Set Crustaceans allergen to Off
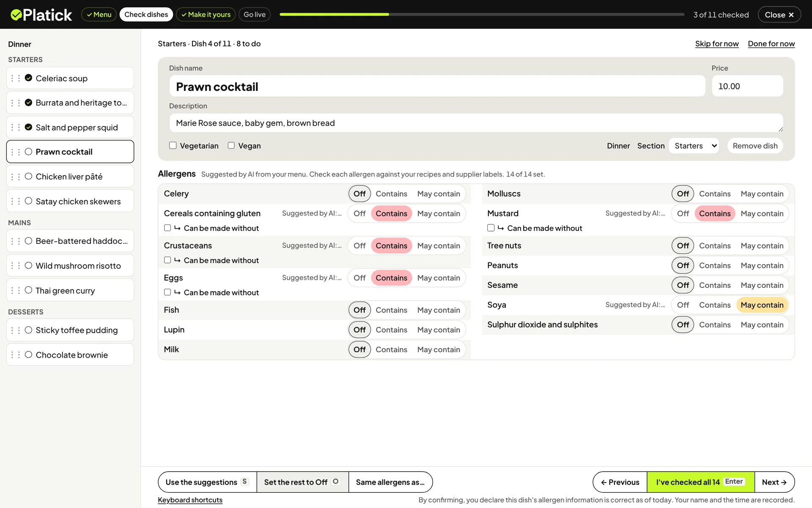 359,246
